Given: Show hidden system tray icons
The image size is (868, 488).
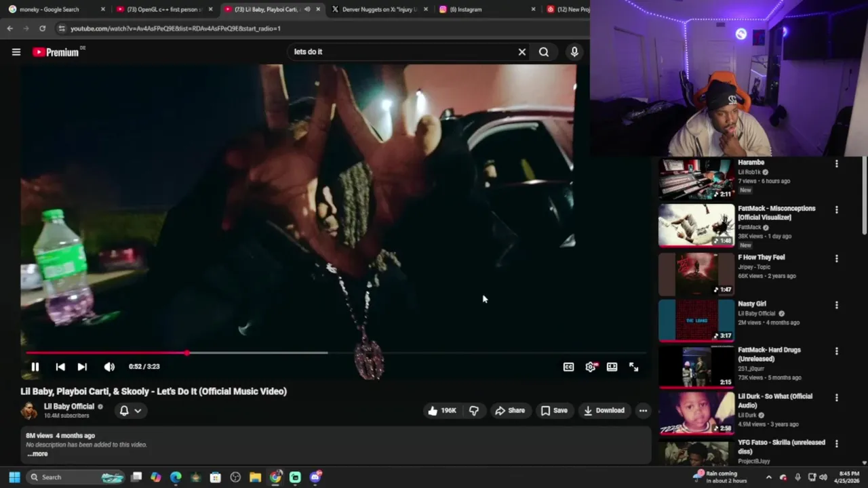Looking at the screenshot, I should [x=768, y=477].
